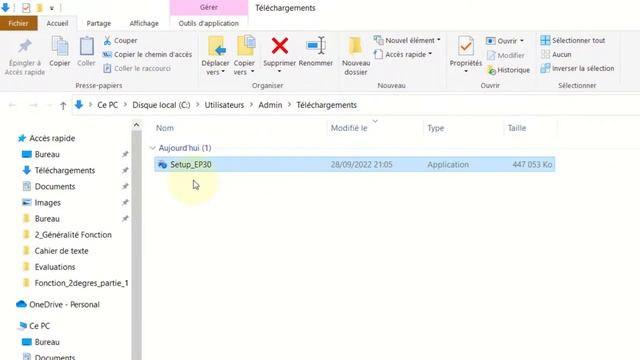Open pinned Documents under Accès rapide
This screenshot has height=360, width=640.
[55, 187]
